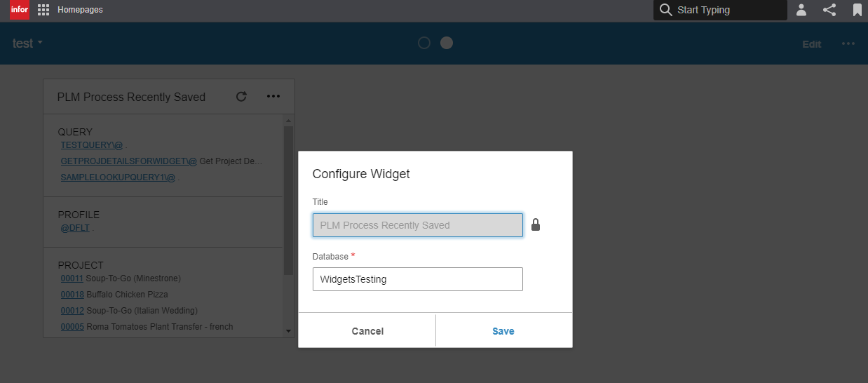
Task: Click 'Soup-To-Go (Minestrone)' text
Action: [134, 278]
